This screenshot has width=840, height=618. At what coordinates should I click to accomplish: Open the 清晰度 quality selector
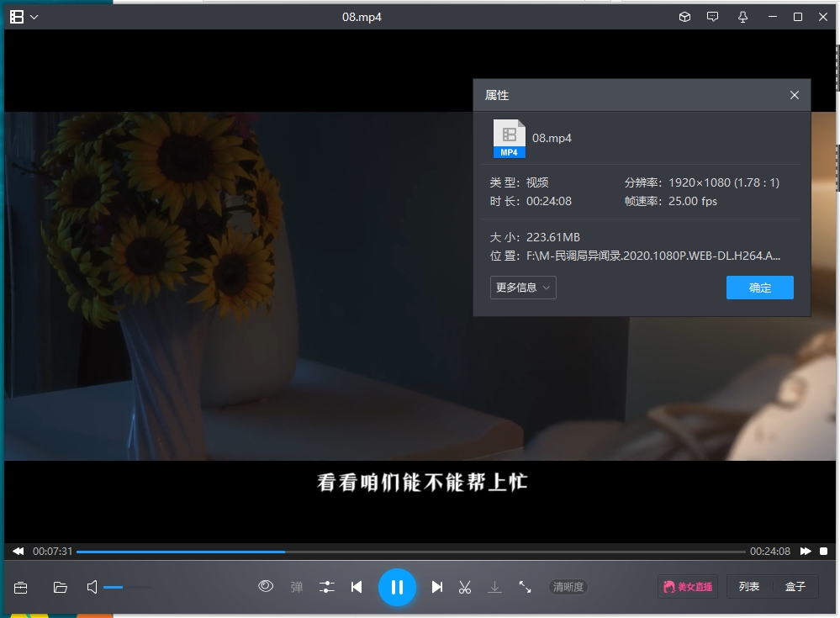[568, 587]
